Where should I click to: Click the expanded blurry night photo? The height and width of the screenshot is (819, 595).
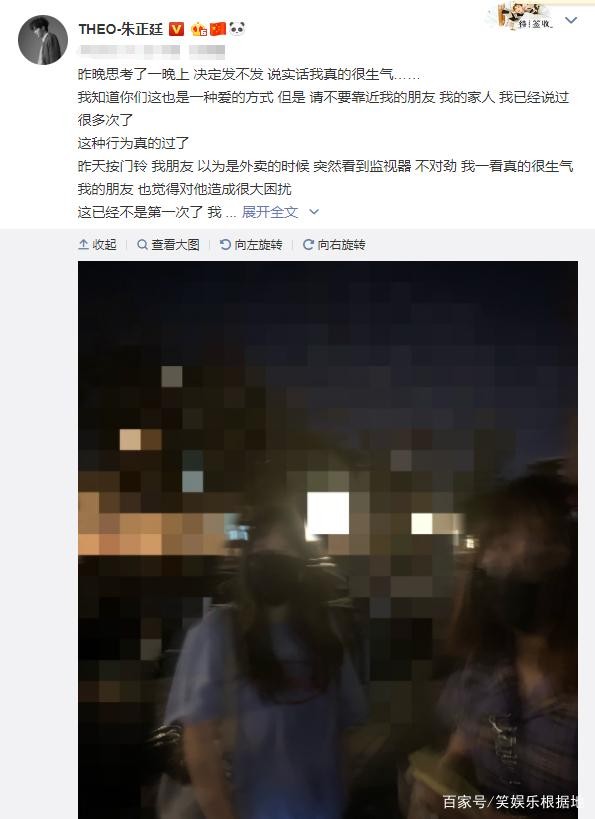point(328,540)
